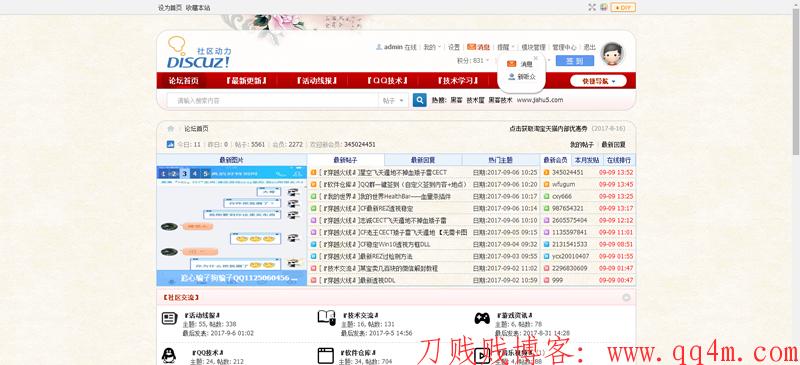Click the orange DIY button
The height and width of the screenshot is (365, 800).
pos(623,7)
